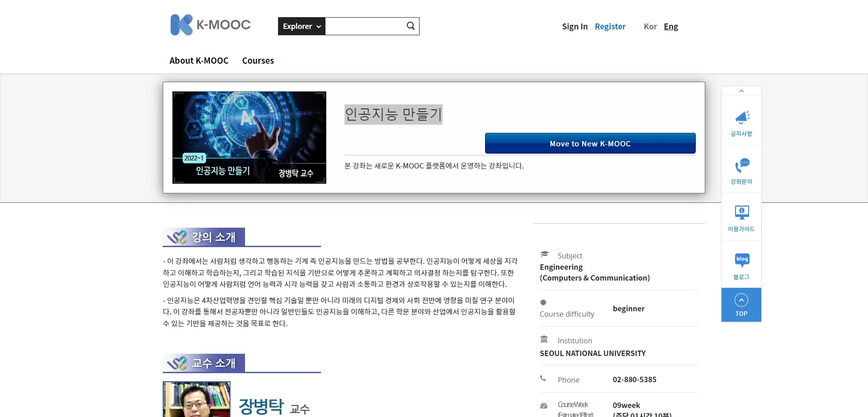The image size is (868, 417).
Task: Click the 'Engineering' subject text
Action: [561, 267]
